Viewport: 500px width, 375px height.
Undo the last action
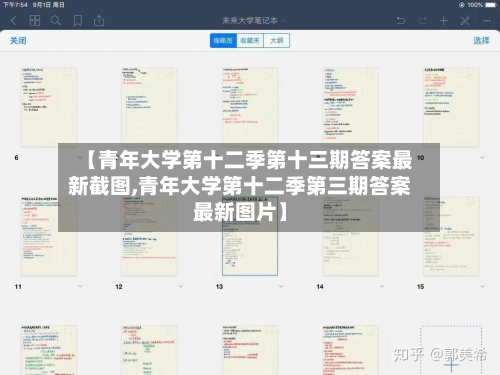coord(401,21)
